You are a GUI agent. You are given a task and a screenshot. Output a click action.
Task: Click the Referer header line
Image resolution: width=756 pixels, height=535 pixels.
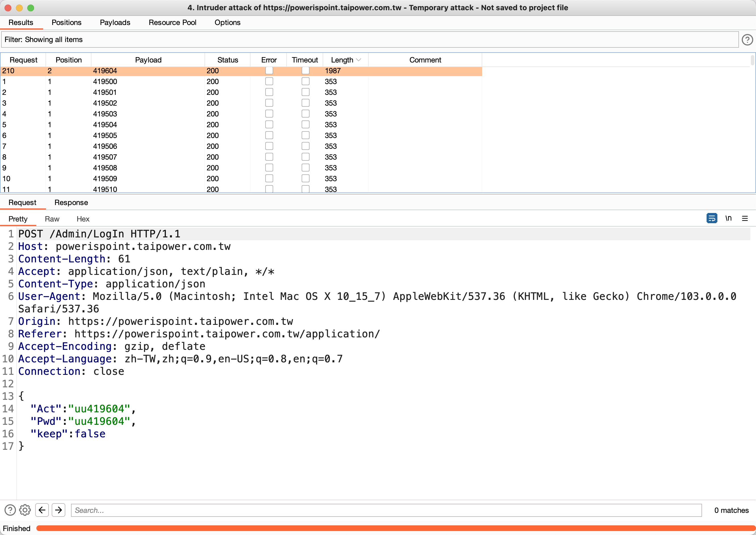(x=199, y=334)
